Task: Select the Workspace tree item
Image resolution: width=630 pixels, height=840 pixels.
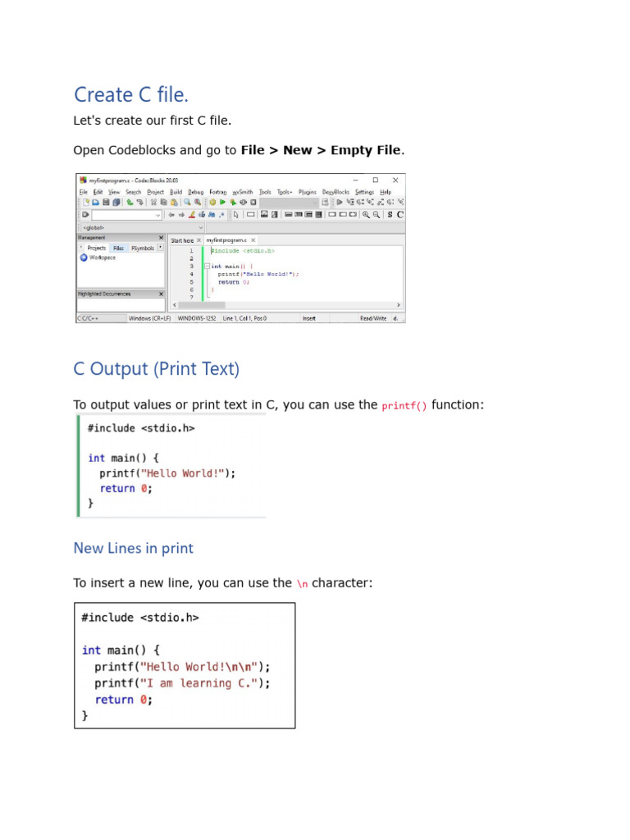Action: tap(102, 258)
